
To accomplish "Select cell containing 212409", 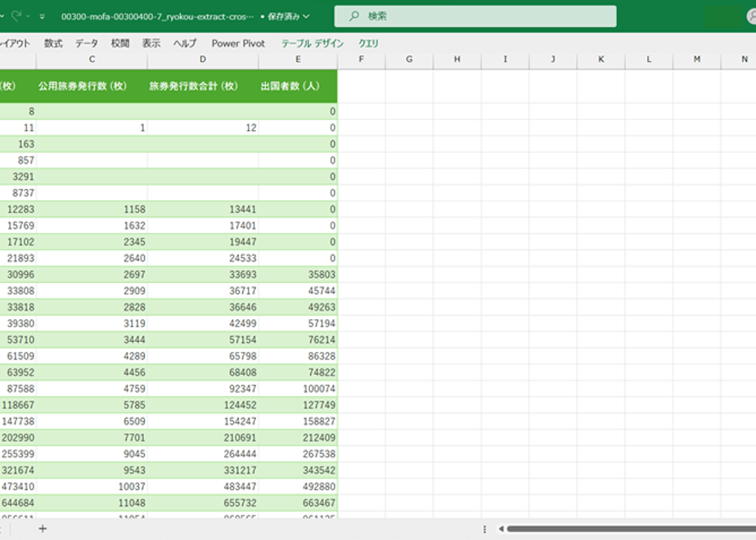I will (298, 438).
